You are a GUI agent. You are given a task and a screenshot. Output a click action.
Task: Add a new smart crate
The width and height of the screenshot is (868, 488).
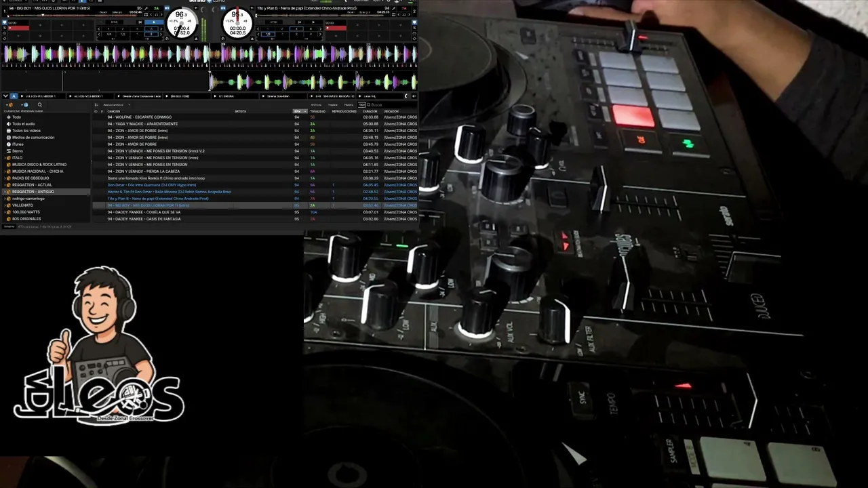click(24, 104)
